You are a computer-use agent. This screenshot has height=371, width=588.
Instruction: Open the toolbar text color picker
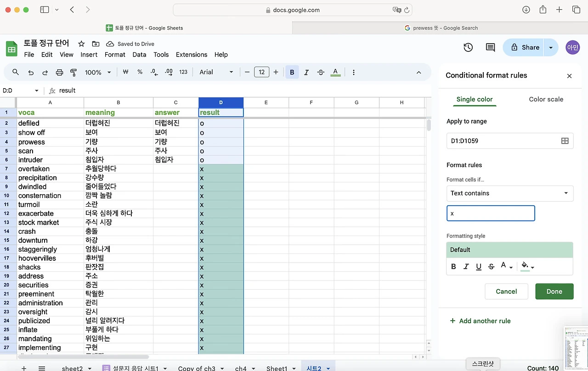click(x=335, y=72)
